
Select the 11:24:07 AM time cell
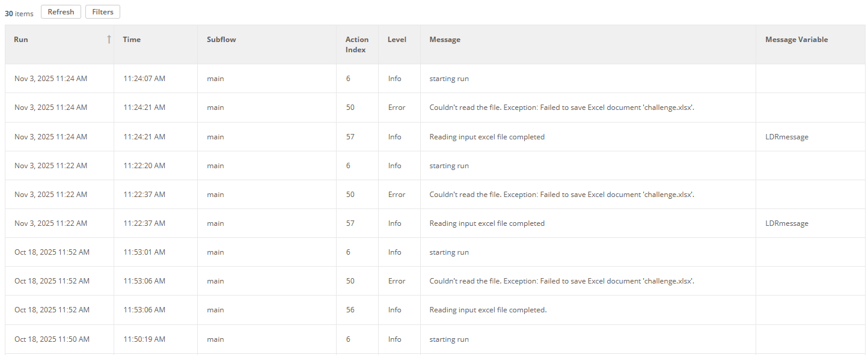(x=144, y=79)
